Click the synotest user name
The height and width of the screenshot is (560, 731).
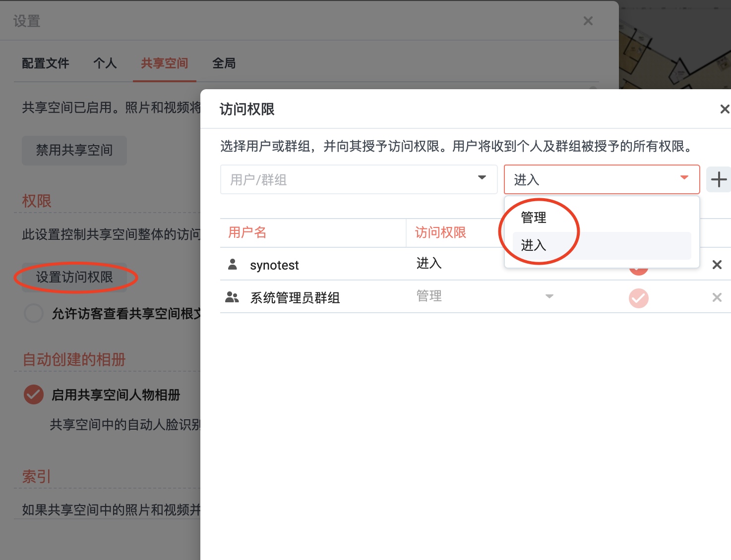274,265
